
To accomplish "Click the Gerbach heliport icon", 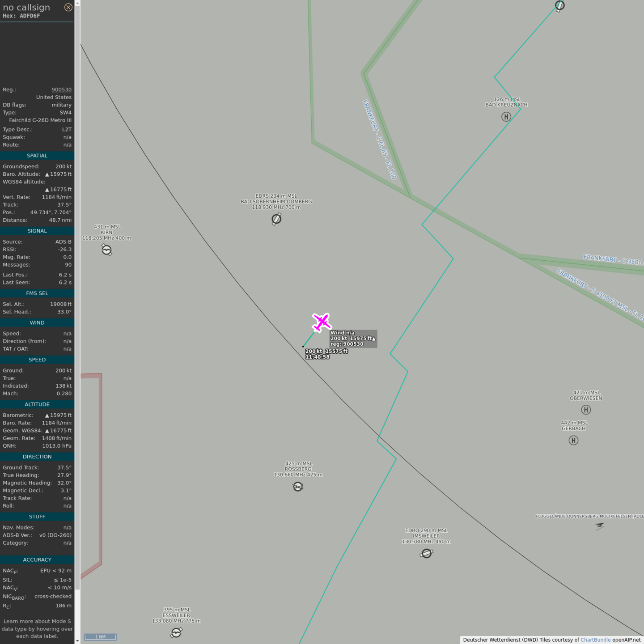I will click(x=573, y=441).
